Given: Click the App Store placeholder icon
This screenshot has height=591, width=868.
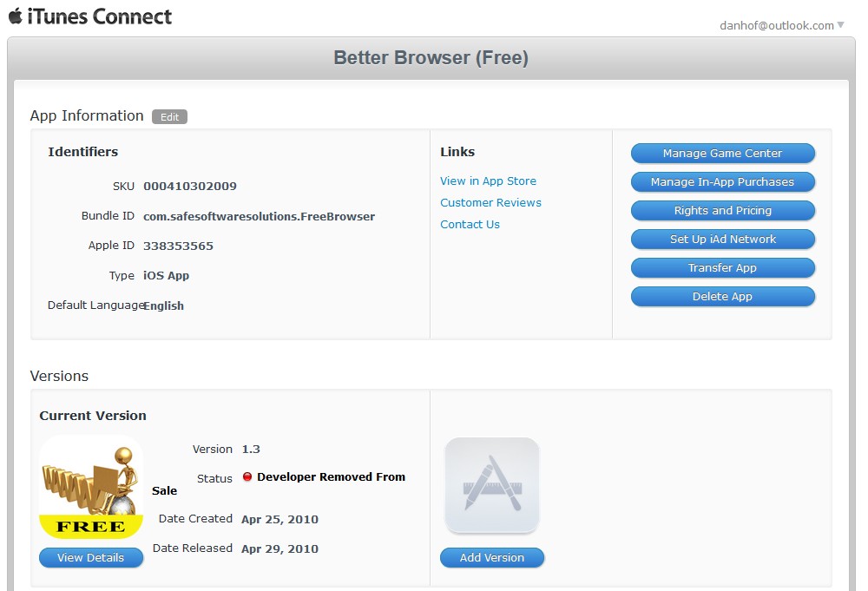Looking at the screenshot, I should point(491,485).
